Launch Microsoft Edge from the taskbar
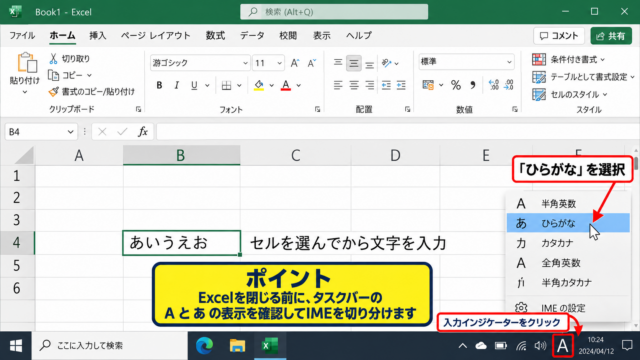Image resolution: width=640 pixels, height=360 pixels. tap(204, 346)
